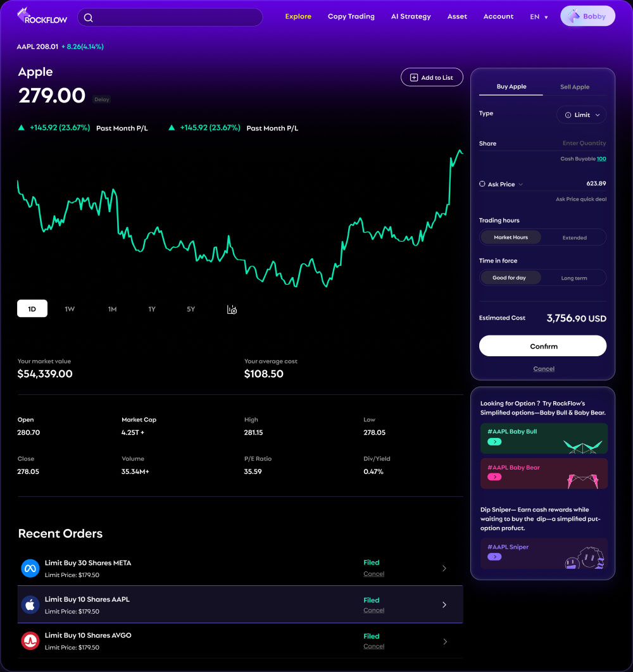Switch to the Buy Apple tab
The image size is (633, 672).
(x=511, y=87)
